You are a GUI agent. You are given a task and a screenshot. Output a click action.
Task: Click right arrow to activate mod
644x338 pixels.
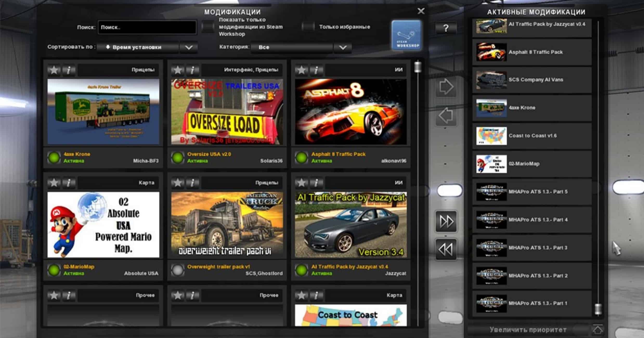tap(446, 87)
